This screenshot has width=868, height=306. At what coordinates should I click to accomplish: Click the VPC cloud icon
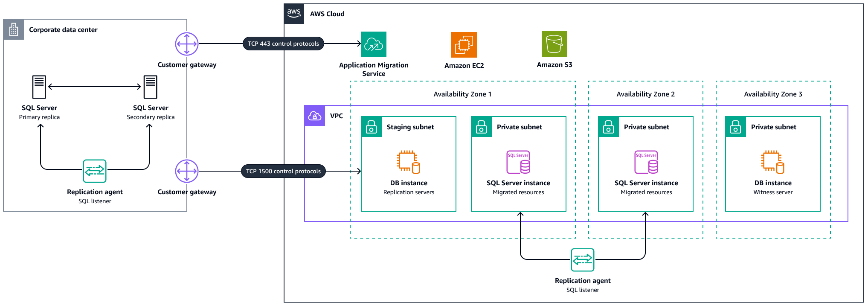(x=315, y=116)
